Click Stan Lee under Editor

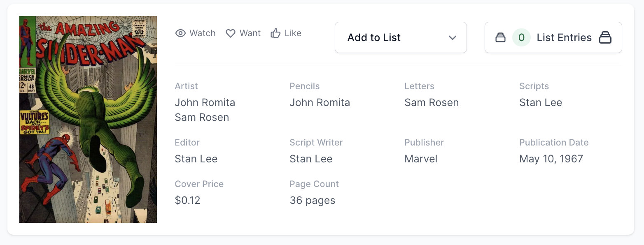pos(196,159)
